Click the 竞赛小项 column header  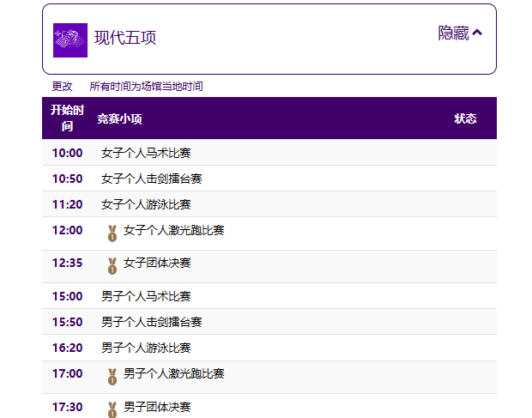pyautogui.click(x=119, y=118)
